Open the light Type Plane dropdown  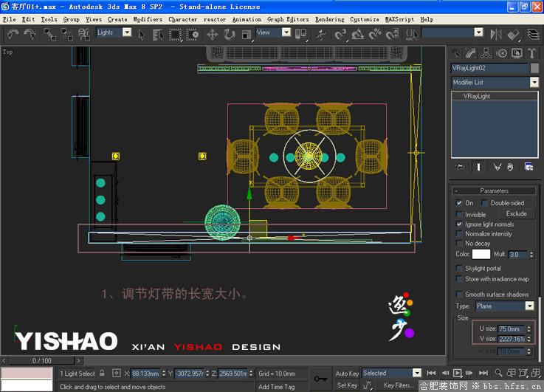(x=529, y=306)
